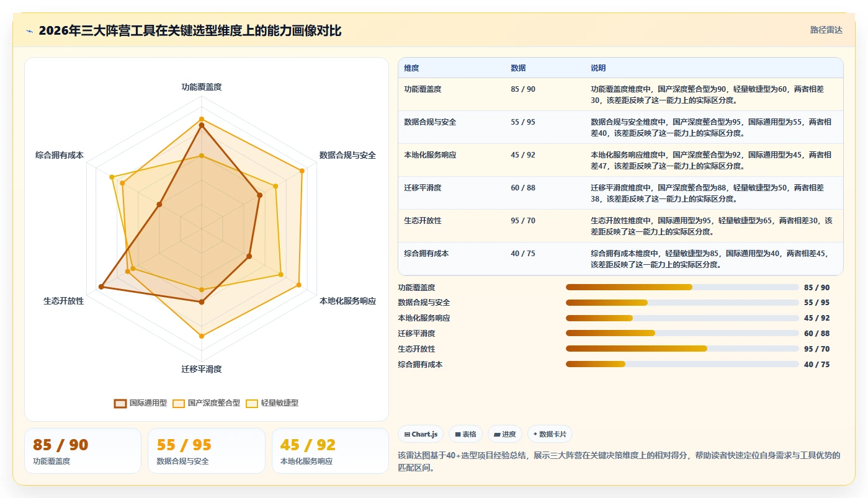
Task: Click the 功能覆盖度 description mentioning 相差30
Action: coord(707,94)
